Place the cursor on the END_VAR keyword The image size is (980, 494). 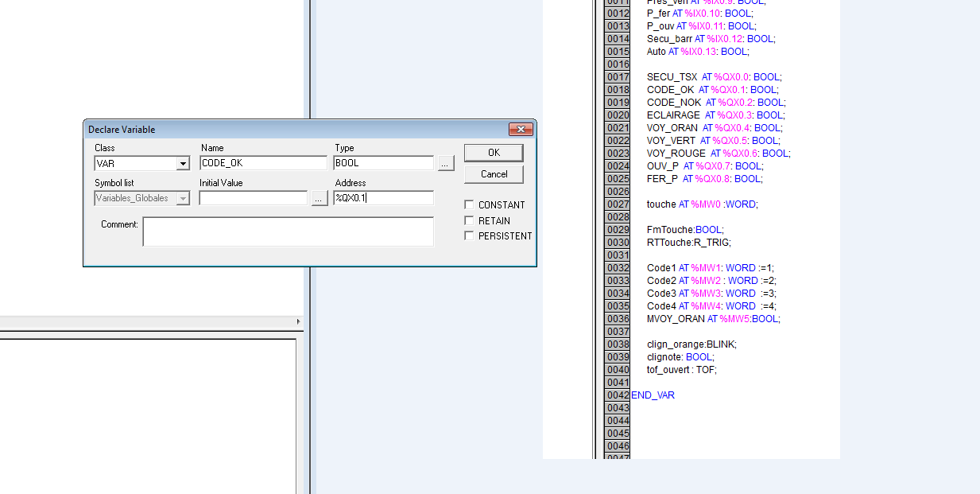653,395
